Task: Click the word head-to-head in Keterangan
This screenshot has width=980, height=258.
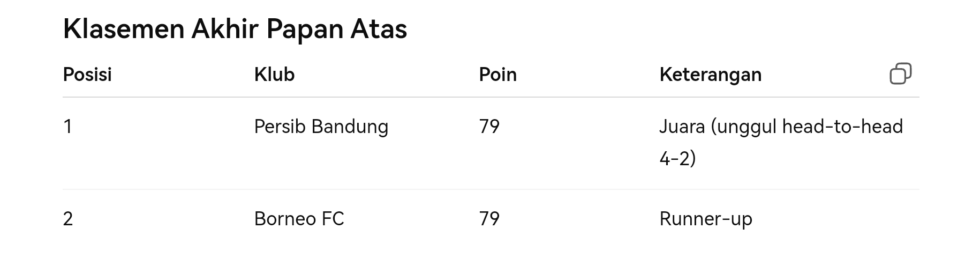Action: point(842,127)
